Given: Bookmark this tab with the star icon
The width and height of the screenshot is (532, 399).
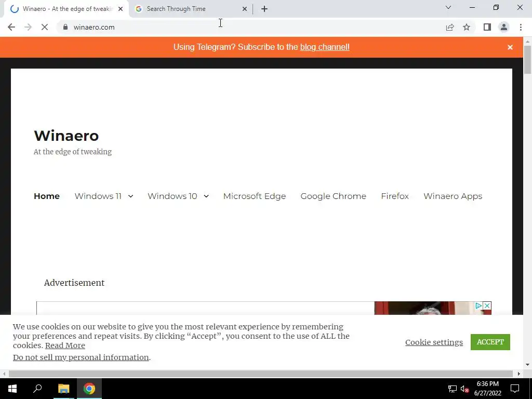Looking at the screenshot, I should pyautogui.click(x=467, y=27).
